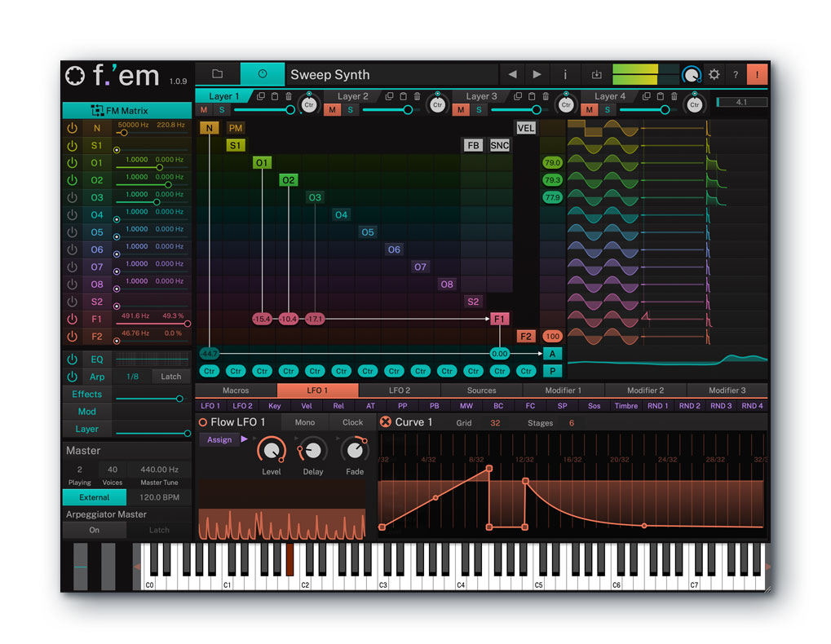Click the Flow LFO 1 Level knob

pos(272,451)
